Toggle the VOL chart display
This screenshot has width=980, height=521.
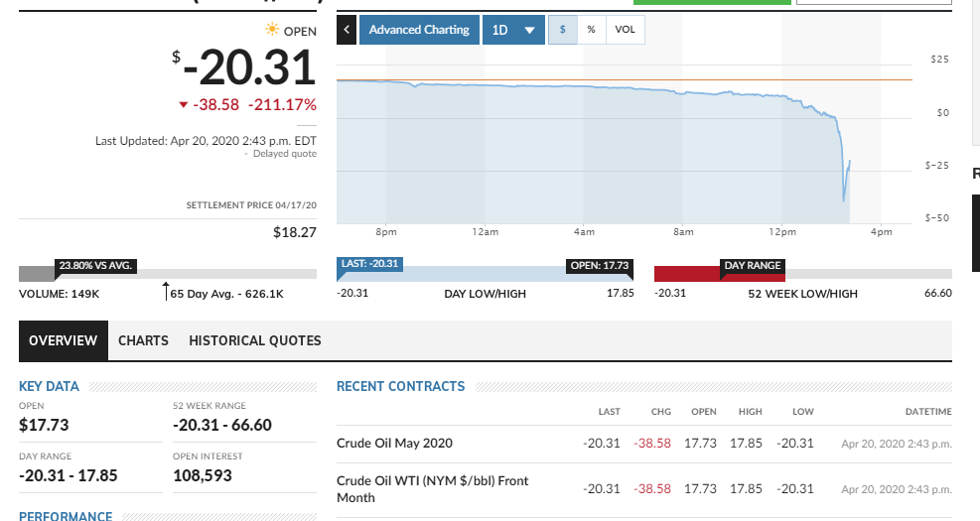625,30
